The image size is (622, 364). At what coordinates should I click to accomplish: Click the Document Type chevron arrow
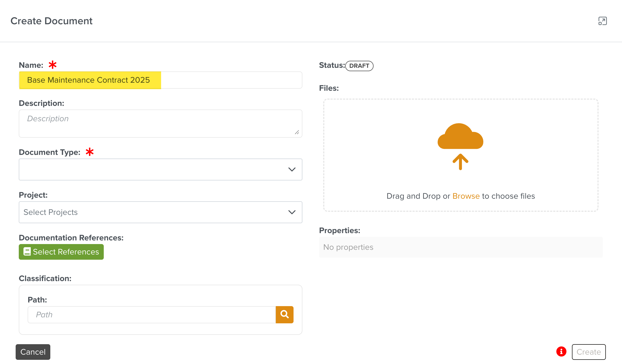292,169
